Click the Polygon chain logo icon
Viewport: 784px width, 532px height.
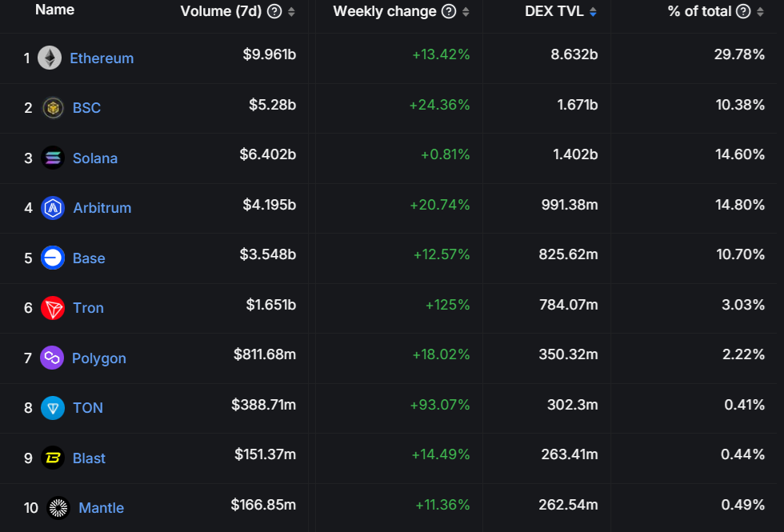(52, 358)
